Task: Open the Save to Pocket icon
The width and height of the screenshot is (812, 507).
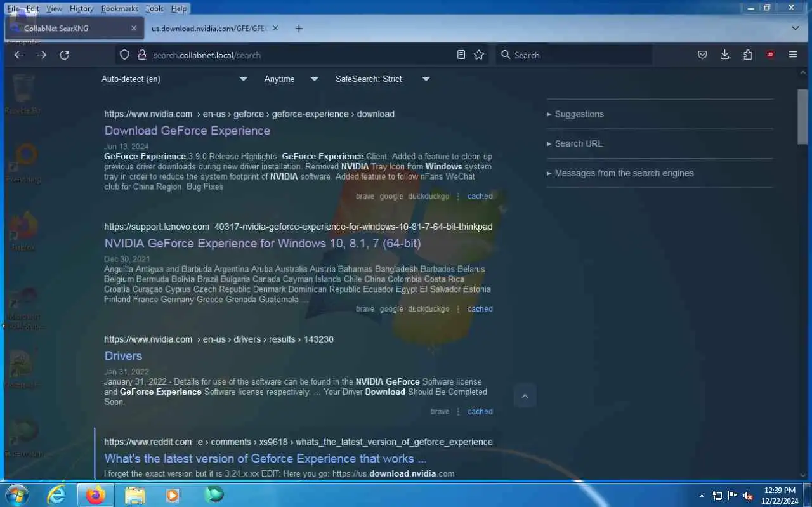Action: pos(702,55)
